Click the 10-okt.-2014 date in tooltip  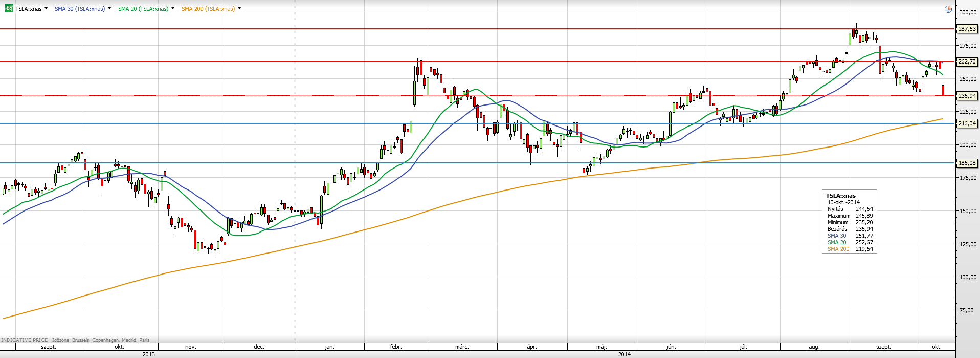844,202
